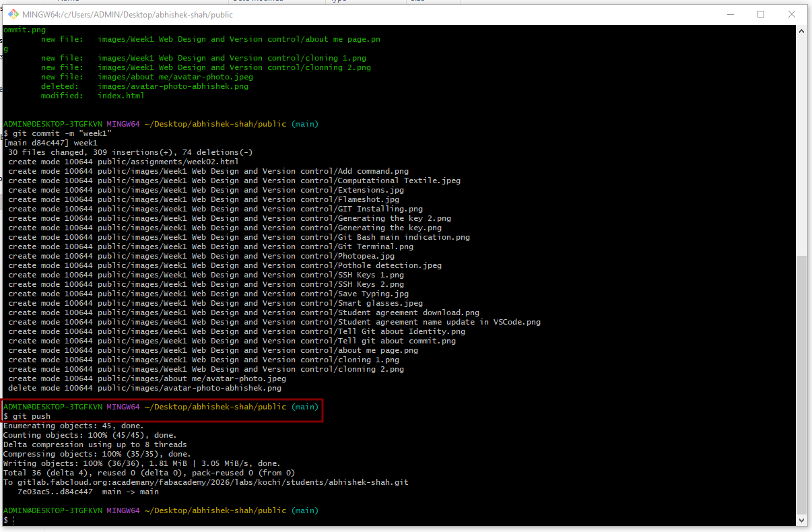Click the 'GIT Installing.png' line
Screen dimensions: 812x532
click(x=215, y=209)
